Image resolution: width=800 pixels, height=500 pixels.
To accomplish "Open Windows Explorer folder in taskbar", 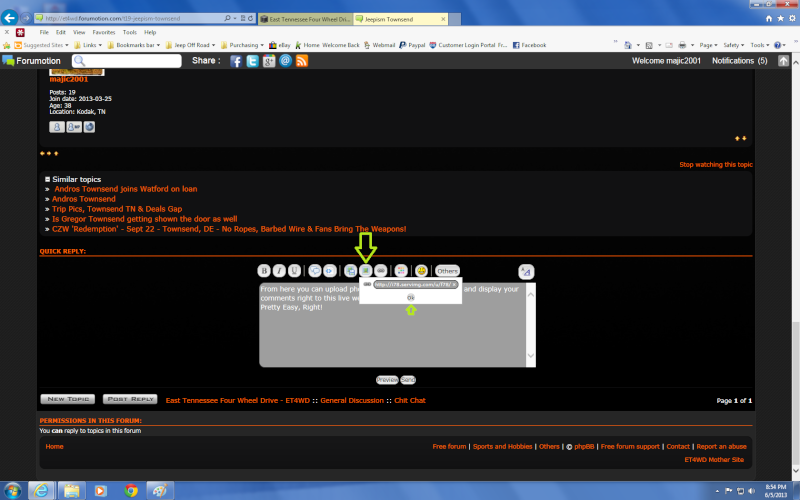I will 71,491.
